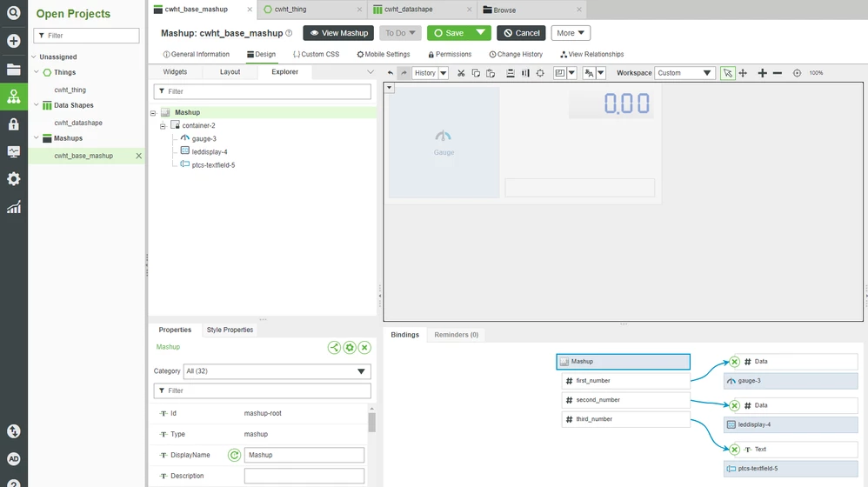Switch to the Layout panel tab
Image resolution: width=868 pixels, height=487 pixels.
click(x=230, y=72)
